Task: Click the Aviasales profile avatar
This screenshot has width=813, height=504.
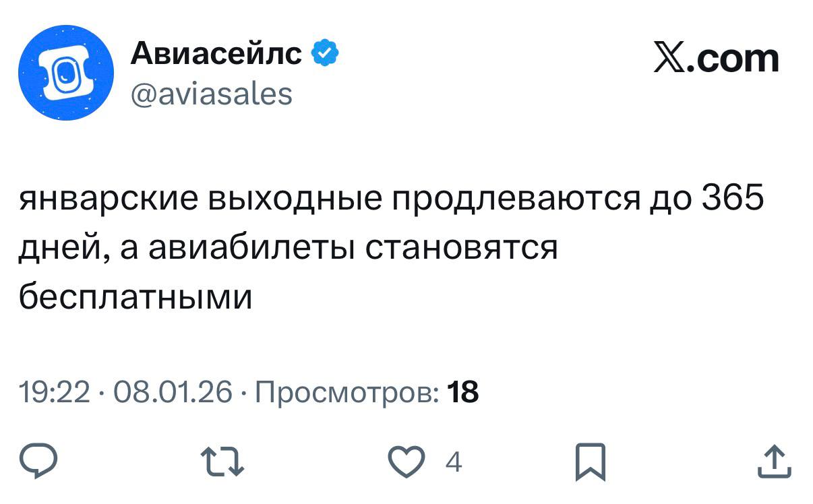Action: [65, 73]
